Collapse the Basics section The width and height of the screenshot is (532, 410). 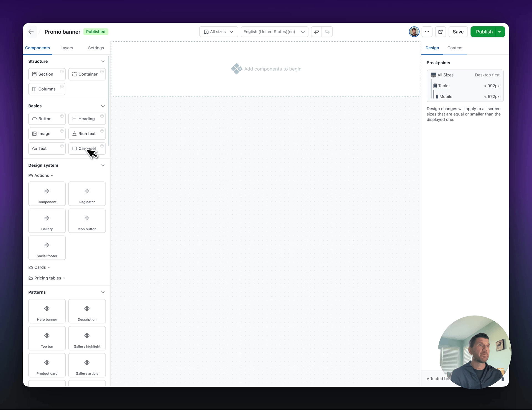click(103, 106)
